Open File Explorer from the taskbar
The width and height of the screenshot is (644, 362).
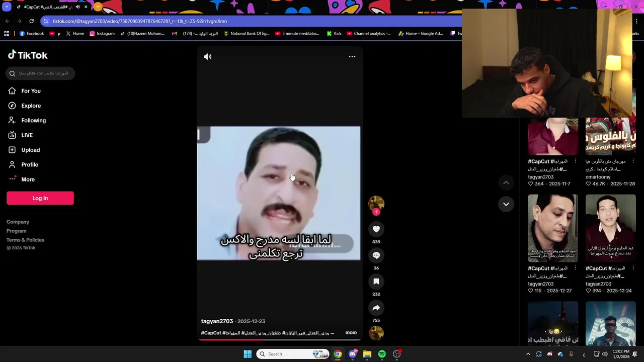click(367, 354)
